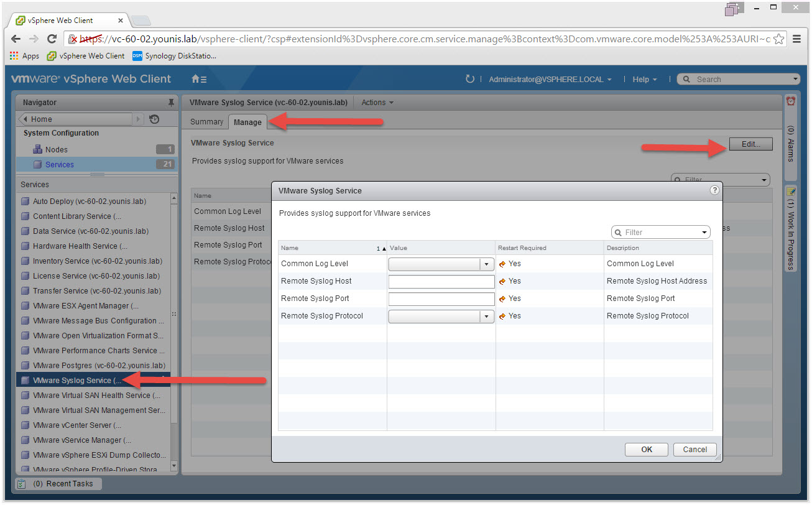Select VMware Performance Charts Service
812x505 pixels.
point(92,351)
